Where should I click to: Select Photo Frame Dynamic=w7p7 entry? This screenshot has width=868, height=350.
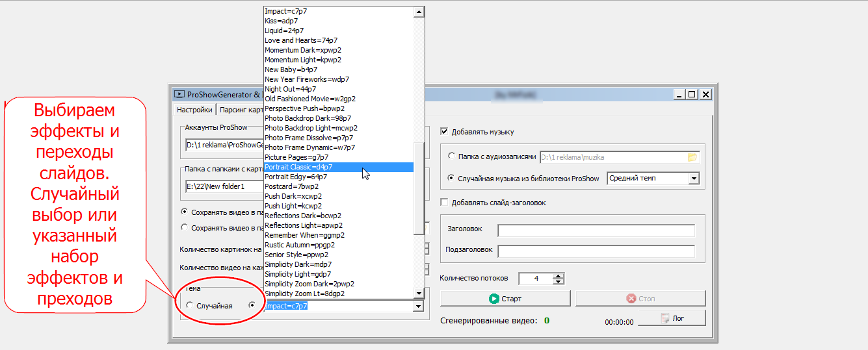point(339,147)
